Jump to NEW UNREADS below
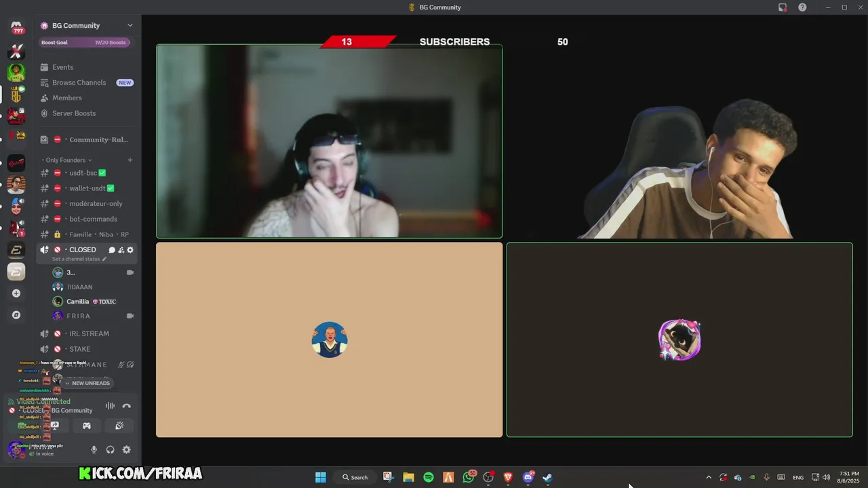 point(87,383)
